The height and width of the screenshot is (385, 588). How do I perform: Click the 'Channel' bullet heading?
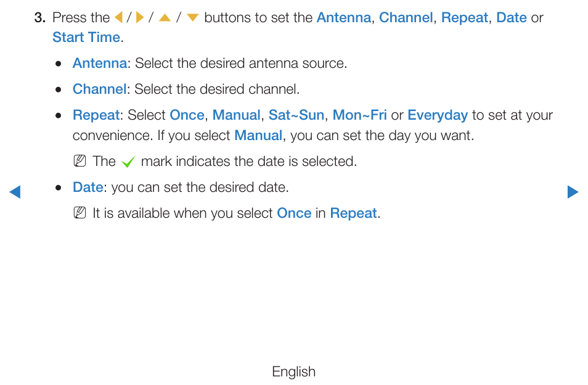point(99,89)
